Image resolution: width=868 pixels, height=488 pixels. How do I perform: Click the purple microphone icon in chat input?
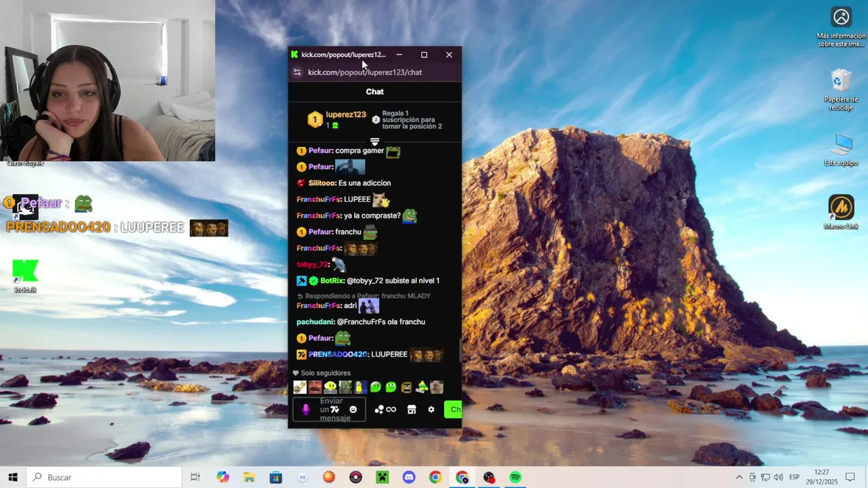tap(306, 409)
